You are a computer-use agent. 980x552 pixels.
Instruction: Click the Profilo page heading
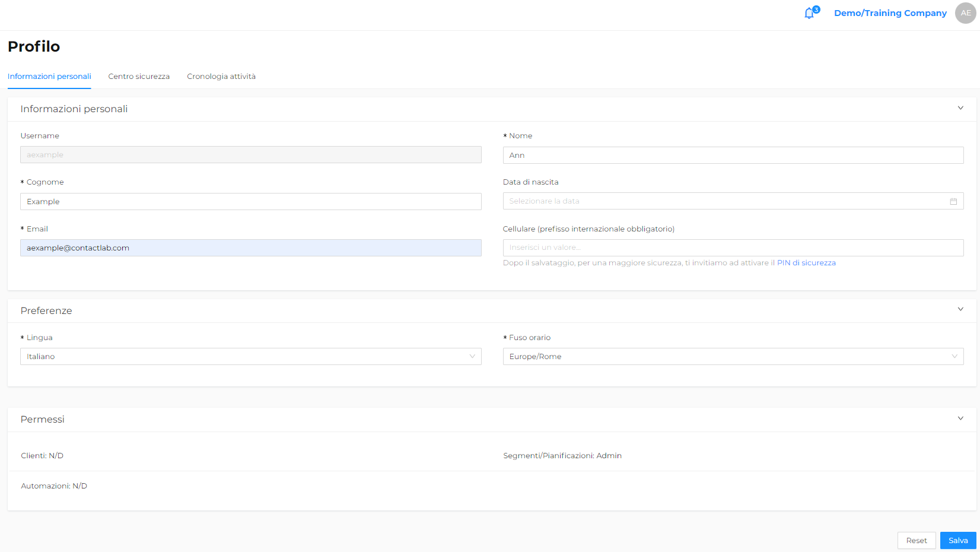point(34,46)
